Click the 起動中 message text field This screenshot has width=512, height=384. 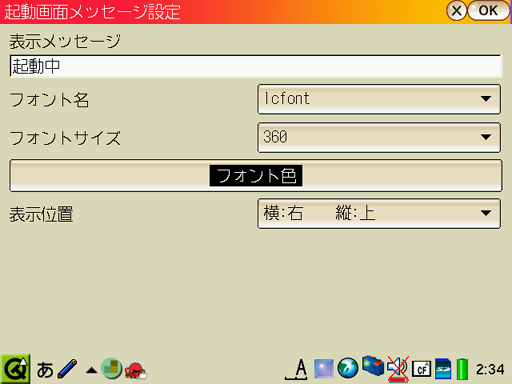[256, 66]
